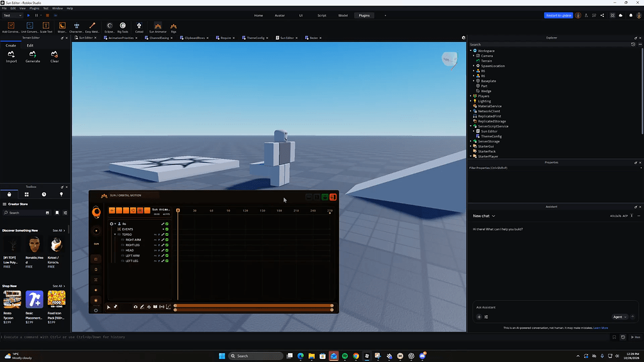Open the share icon in the top bar
The height and width of the screenshot is (362, 644).
pos(602,16)
